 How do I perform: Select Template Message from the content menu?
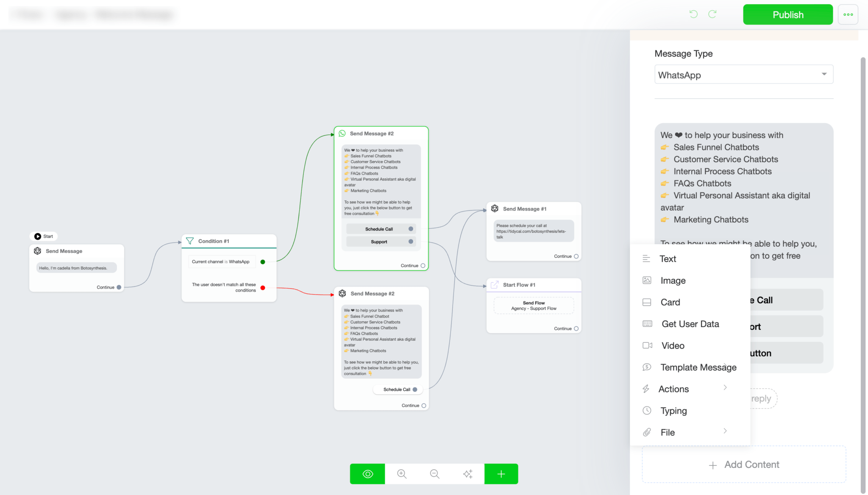[x=698, y=367]
